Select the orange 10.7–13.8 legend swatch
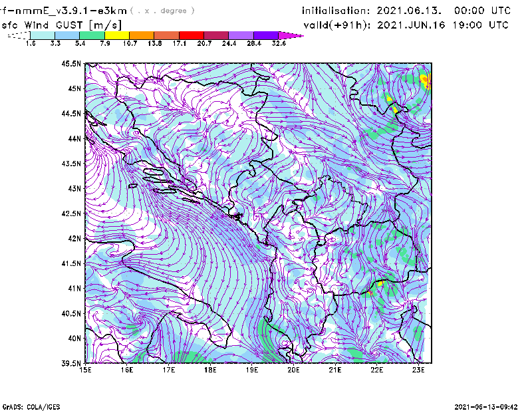The width and height of the screenshot is (532, 411). pyautogui.click(x=142, y=35)
